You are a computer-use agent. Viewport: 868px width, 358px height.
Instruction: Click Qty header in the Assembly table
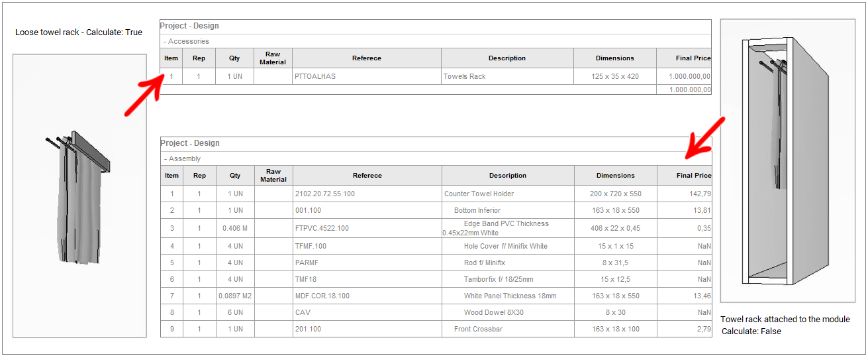235,176
